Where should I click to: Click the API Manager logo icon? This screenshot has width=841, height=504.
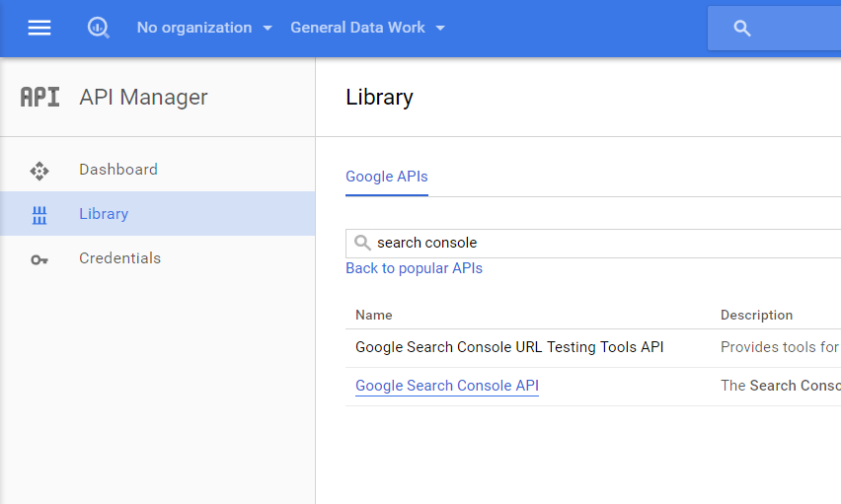(39, 97)
